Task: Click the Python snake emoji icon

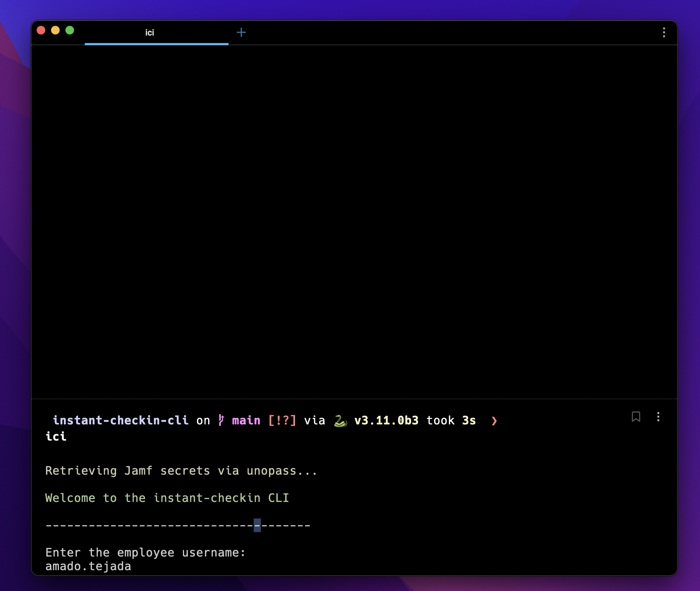Action: coord(340,420)
